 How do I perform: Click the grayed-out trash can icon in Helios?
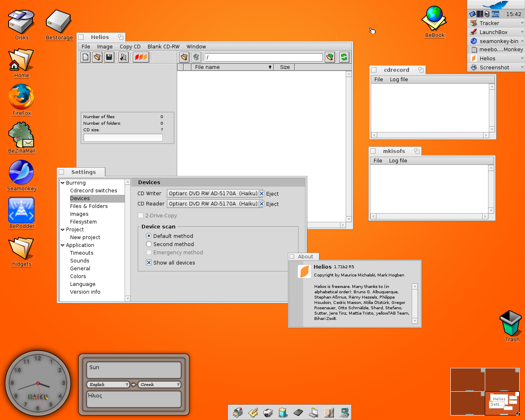tap(196, 57)
